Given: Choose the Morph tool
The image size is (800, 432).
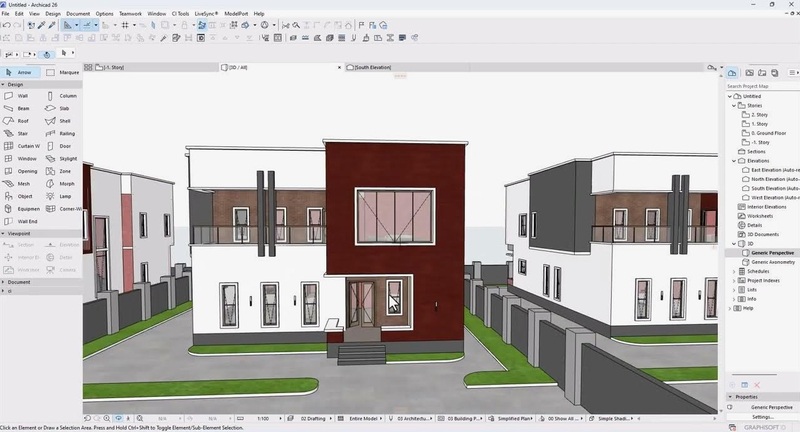Looking at the screenshot, I should click(x=62, y=184).
